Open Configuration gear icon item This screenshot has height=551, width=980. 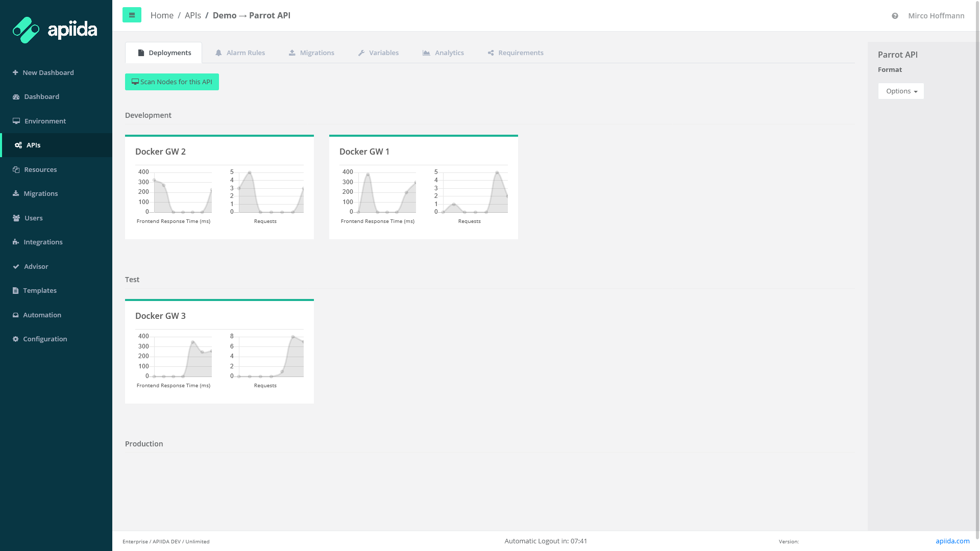coord(16,339)
